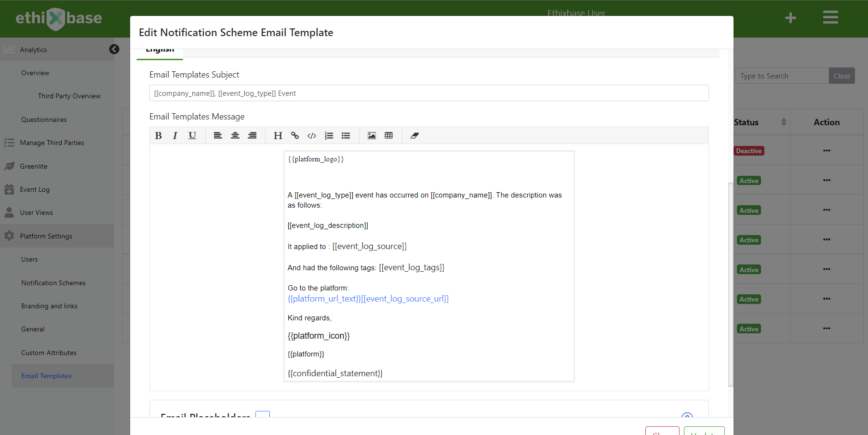Click the ethixbase logo
The image size is (868, 435).
pos(59,19)
